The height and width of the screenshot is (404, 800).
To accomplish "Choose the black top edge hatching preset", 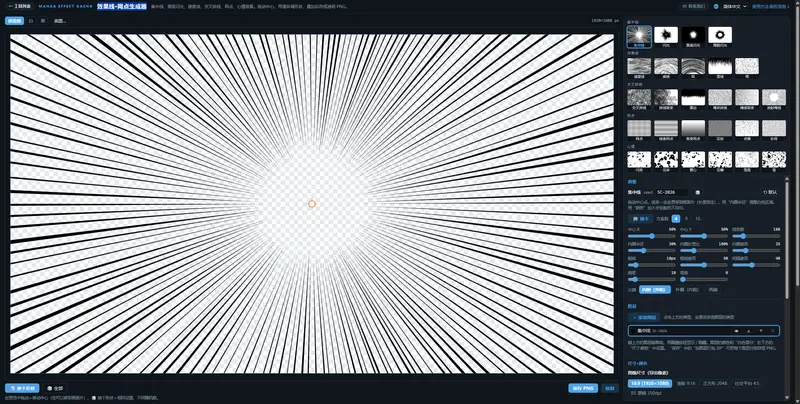I will point(693,98).
